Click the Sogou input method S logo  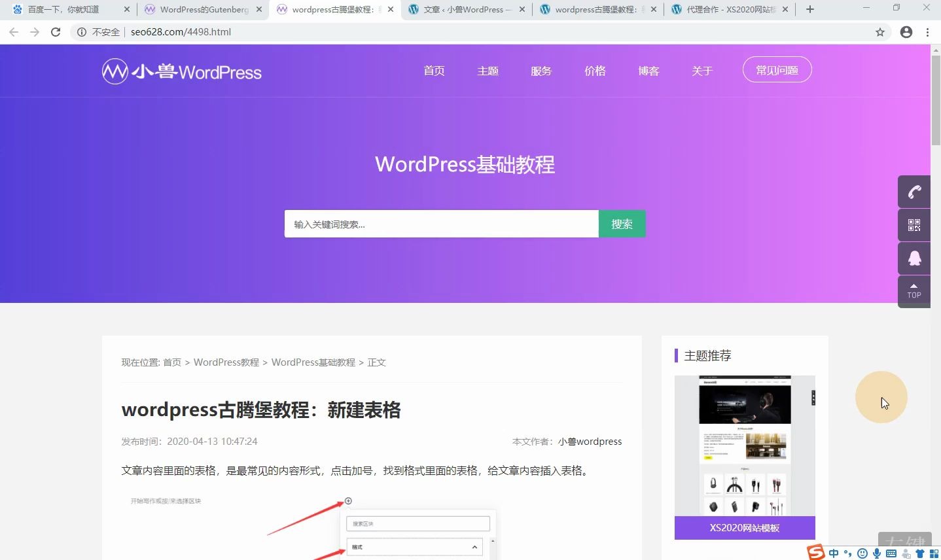816,552
